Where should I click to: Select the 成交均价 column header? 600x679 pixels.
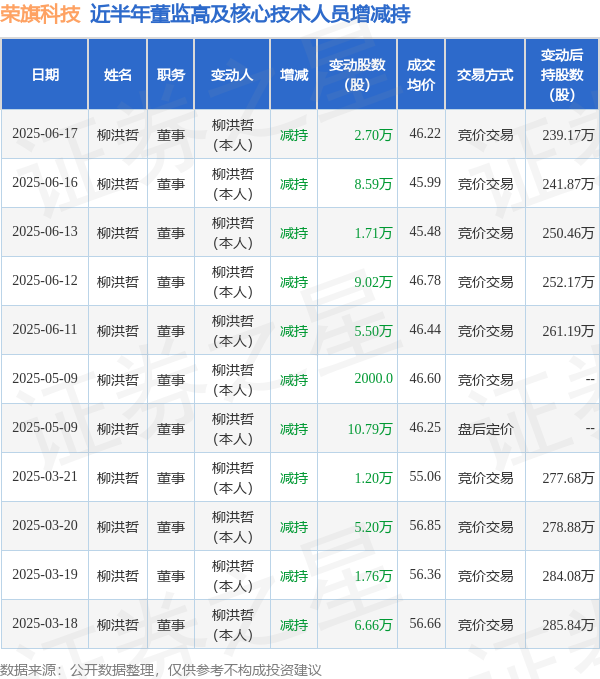coord(421,74)
